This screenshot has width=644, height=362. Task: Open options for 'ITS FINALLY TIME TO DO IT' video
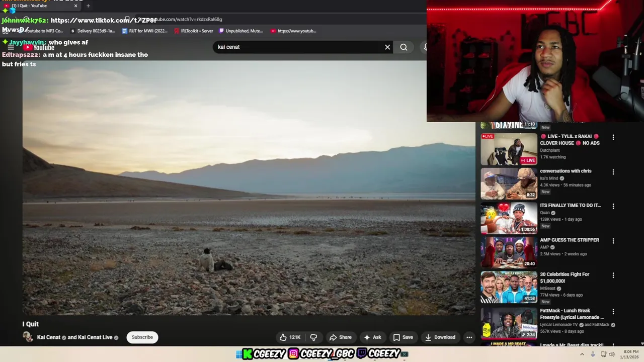point(613,206)
